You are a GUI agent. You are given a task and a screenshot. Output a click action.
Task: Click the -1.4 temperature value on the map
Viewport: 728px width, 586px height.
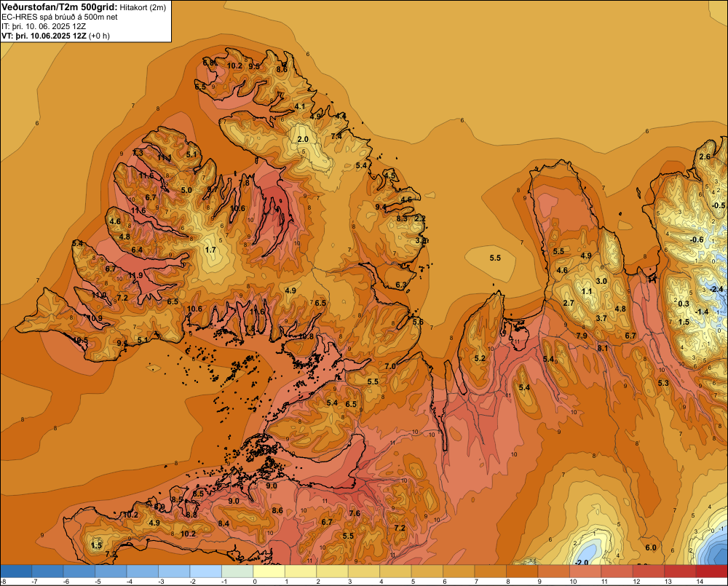[x=702, y=312]
